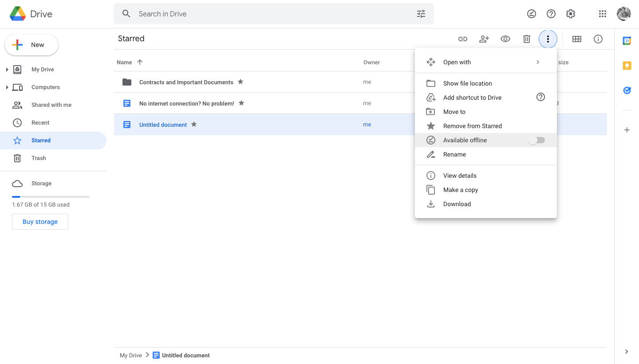
Task: Open Google Keep in the side panel
Action: 627,65
